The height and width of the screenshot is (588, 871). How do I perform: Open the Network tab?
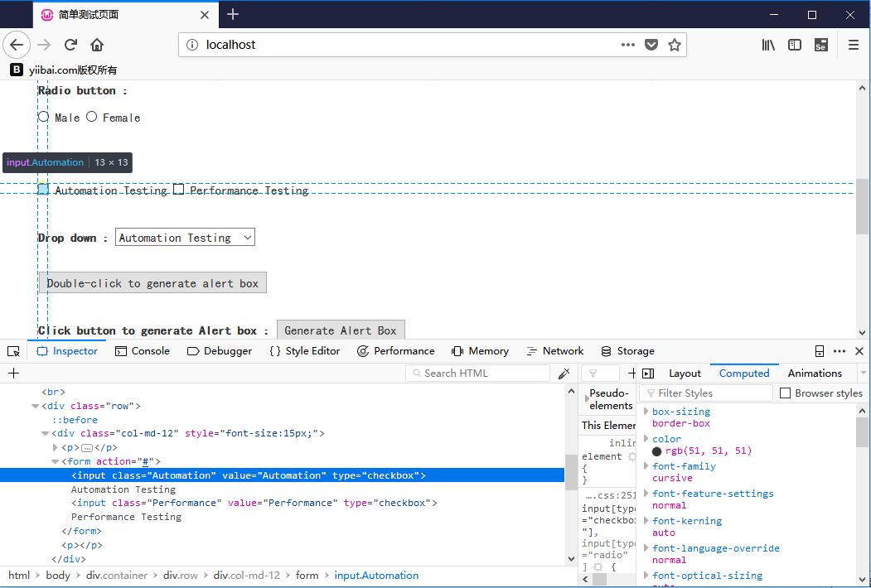coord(555,351)
